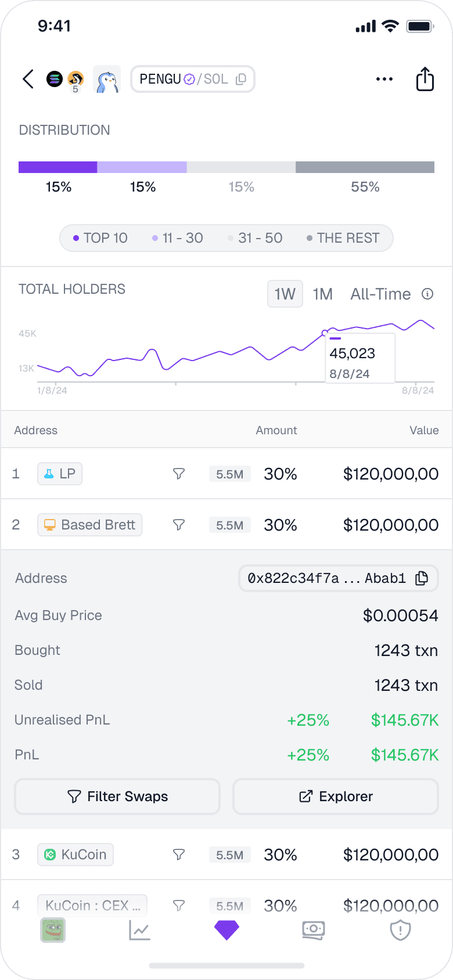Tap the Avg Buy Price value $0.00054
This screenshot has width=453, height=980.
point(401,615)
